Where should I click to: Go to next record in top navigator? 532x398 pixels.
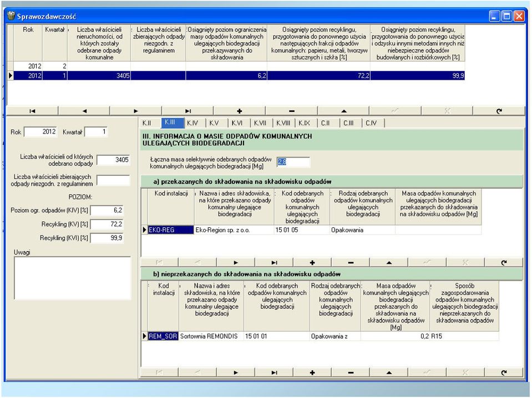pos(136,111)
